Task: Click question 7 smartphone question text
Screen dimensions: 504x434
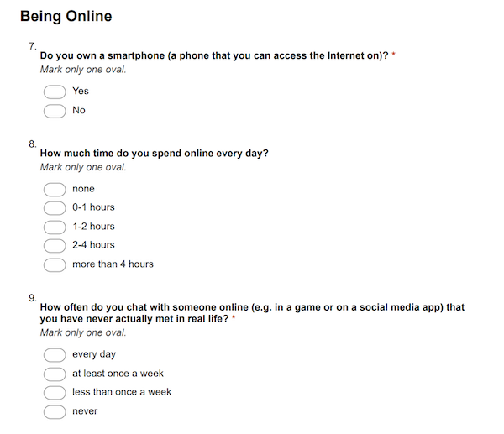Action: tap(214, 55)
